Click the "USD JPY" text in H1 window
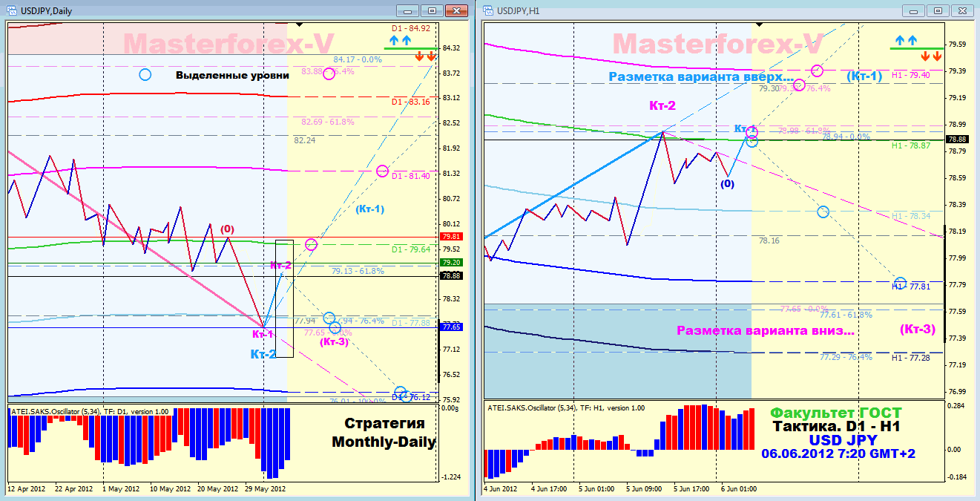 pyautogui.click(x=842, y=439)
